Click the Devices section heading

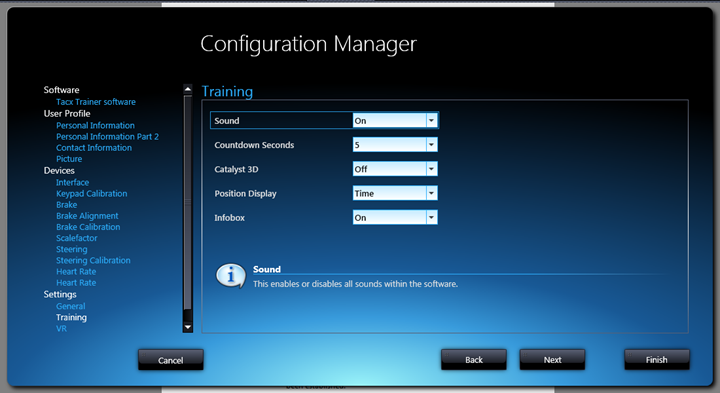pos(59,171)
